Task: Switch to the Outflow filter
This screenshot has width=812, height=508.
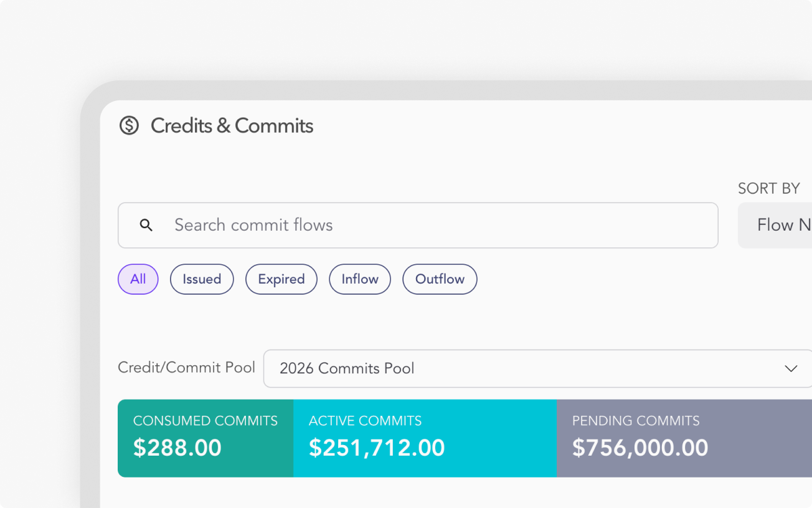Action: pyautogui.click(x=440, y=279)
